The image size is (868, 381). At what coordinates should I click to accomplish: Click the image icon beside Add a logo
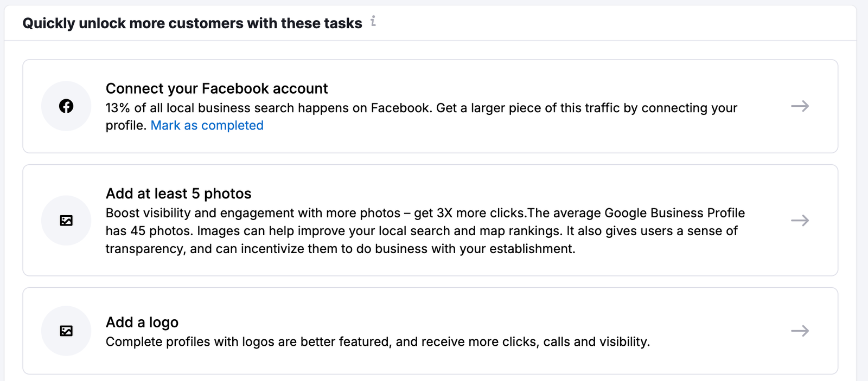pos(66,331)
